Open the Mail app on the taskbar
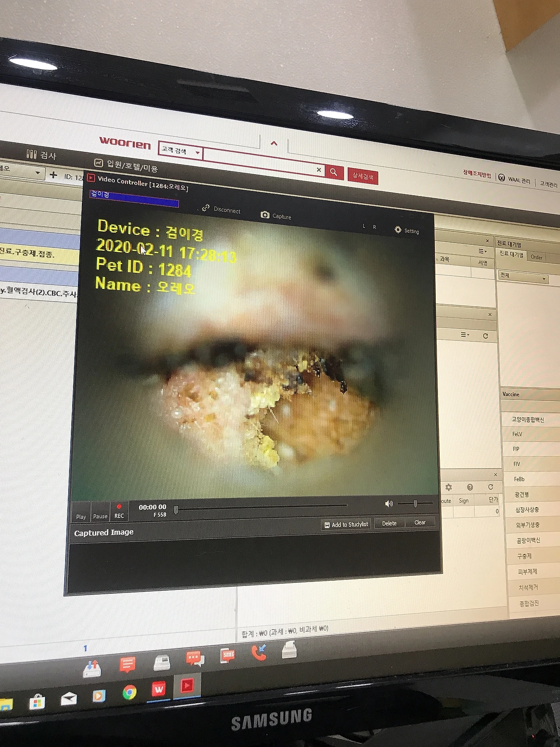 (x=69, y=699)
